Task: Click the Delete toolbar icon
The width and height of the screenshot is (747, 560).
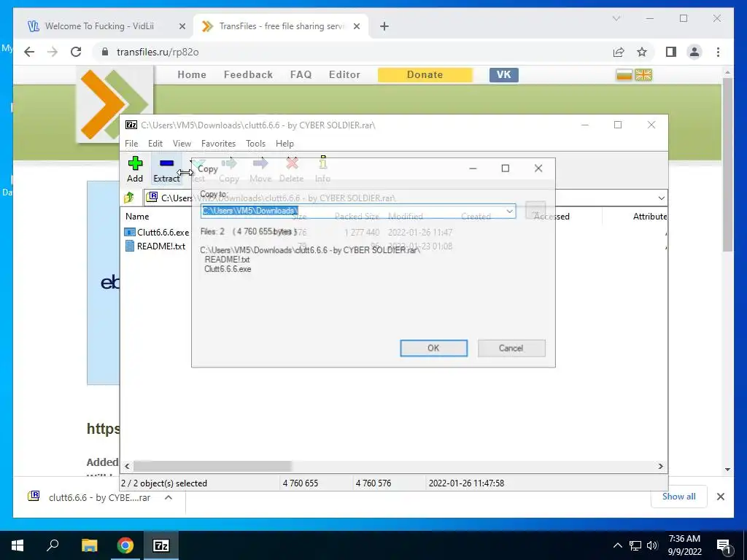Action: [291, 169]
